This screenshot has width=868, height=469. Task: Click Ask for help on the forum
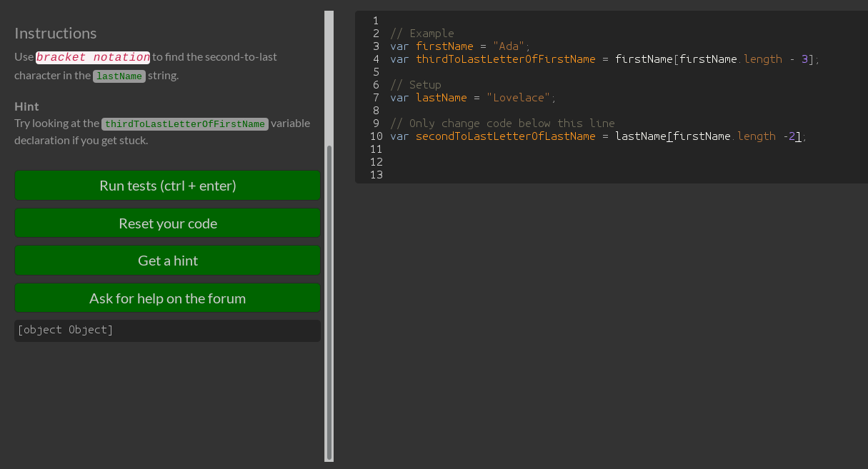click(x=168, y=298)
